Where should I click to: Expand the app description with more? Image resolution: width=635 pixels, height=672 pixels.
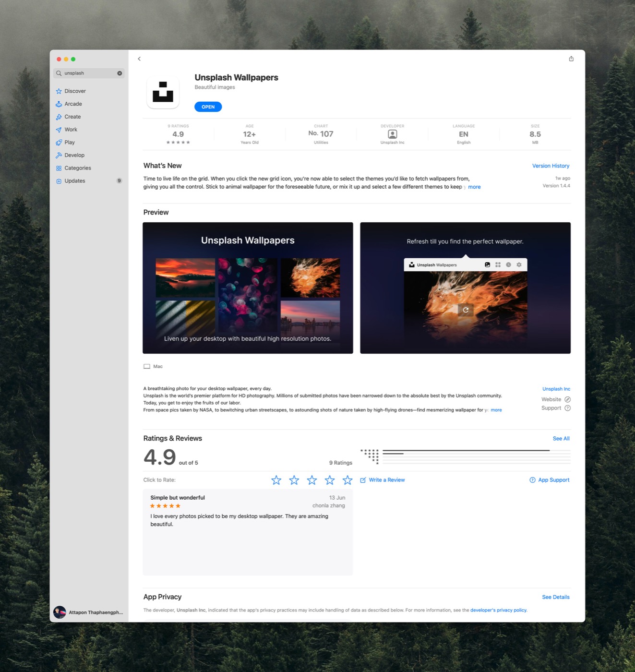(496, 410)
